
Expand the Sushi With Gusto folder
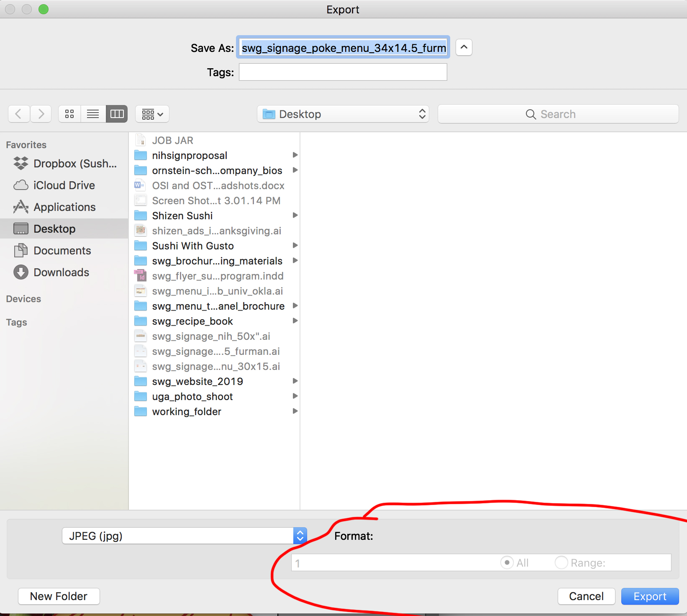295,246
